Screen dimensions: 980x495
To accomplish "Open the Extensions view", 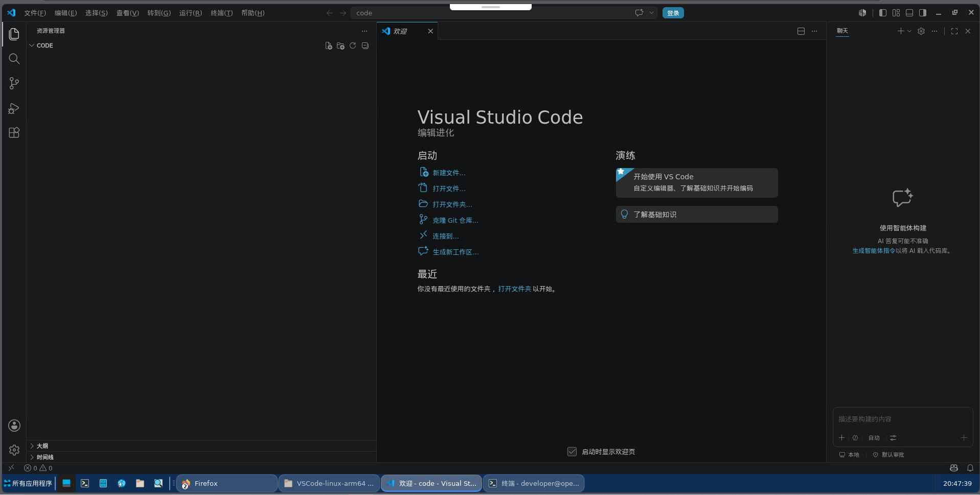I will (x=14, y=133).
